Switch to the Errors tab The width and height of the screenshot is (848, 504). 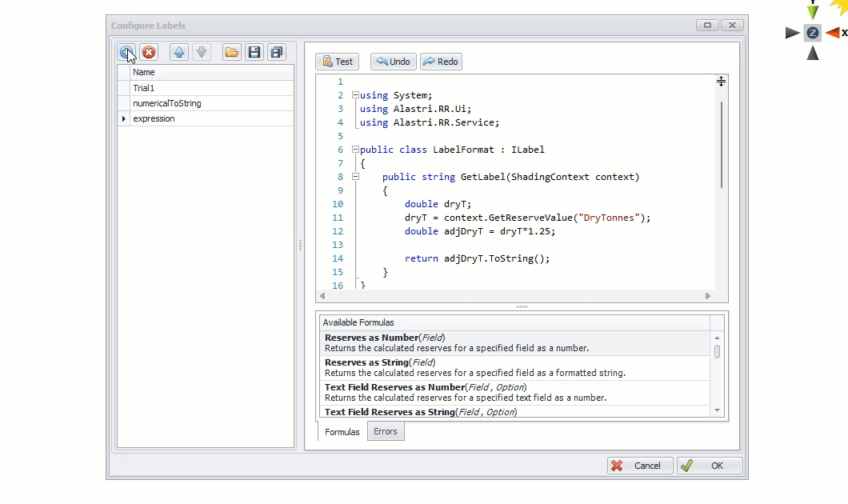point(385,431)
